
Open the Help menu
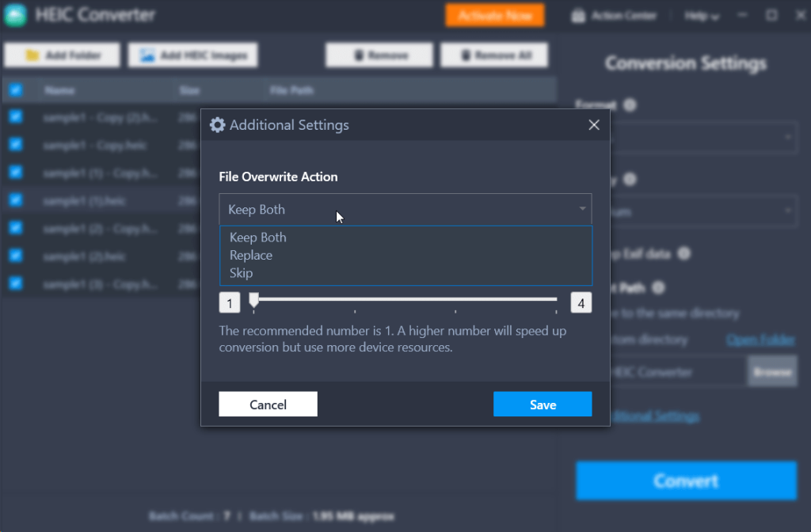702,17
